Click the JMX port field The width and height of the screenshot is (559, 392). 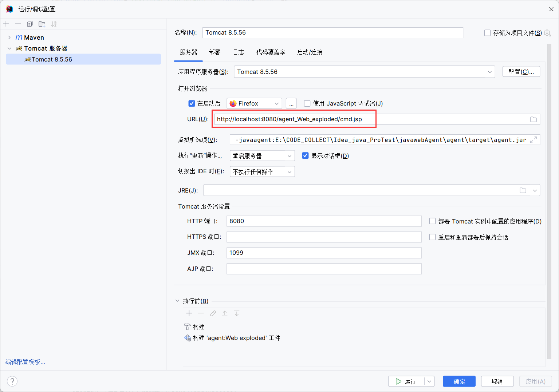(x=324, y=253)
